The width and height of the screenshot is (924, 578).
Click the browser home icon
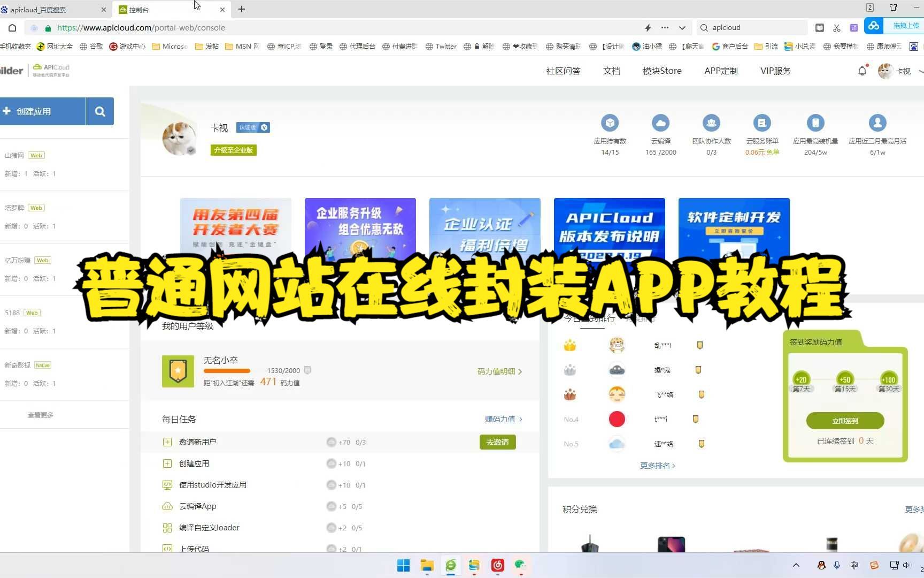pos(12,28)
